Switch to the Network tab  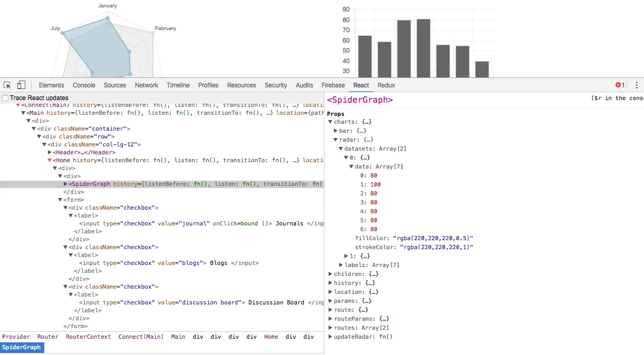point(147,85)
